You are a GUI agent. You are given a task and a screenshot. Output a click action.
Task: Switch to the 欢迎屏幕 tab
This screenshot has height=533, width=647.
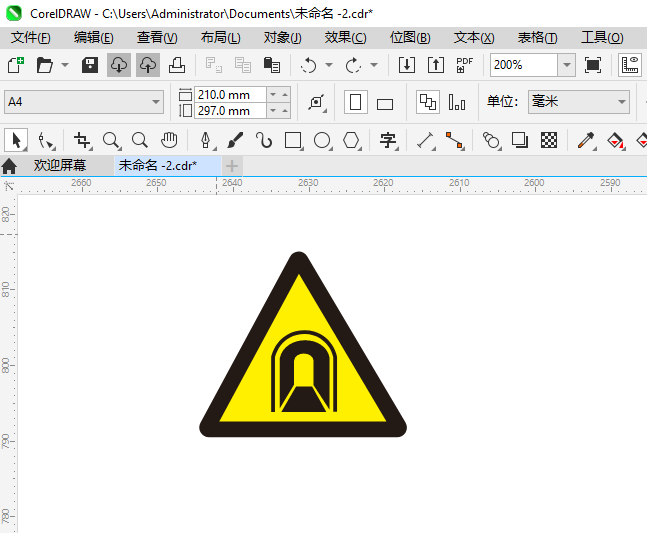[60, 165]
